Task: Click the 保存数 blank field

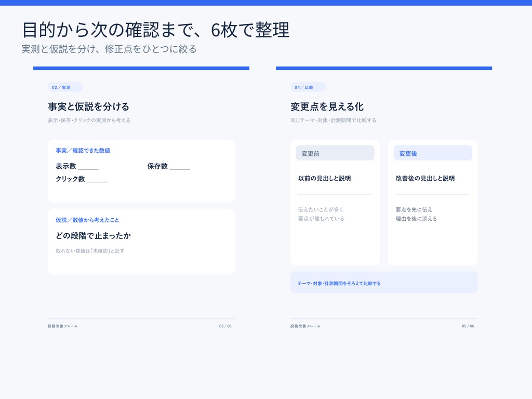Action: coord(180,166)
